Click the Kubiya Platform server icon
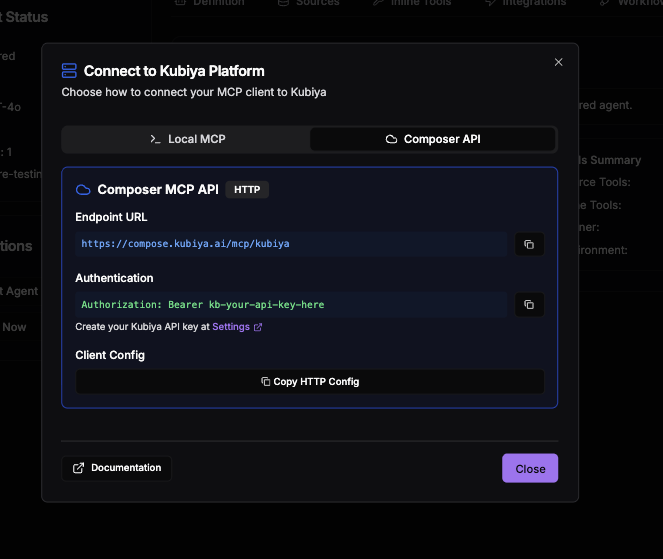The width and height of the screenshot is (663, 559). click(69, 71)
